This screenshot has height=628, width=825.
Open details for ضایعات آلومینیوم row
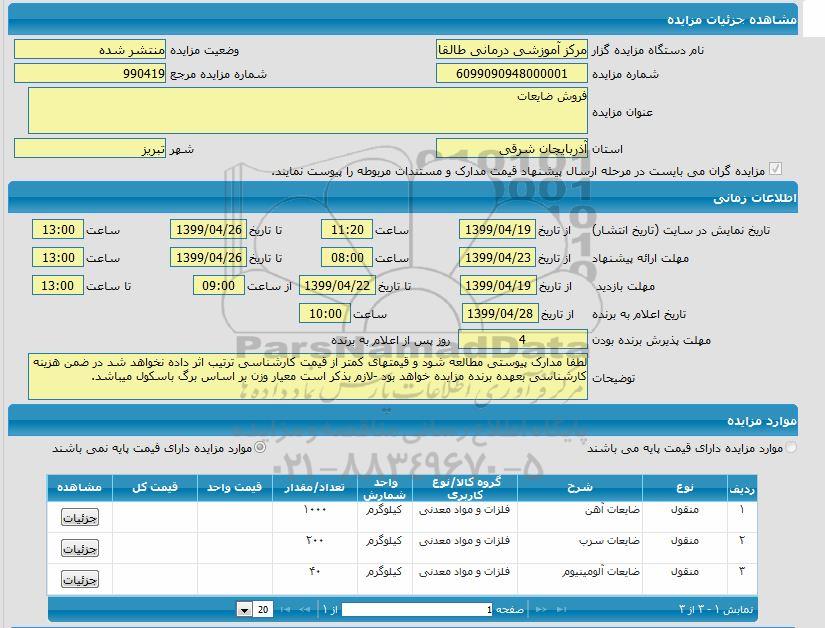[x=79, y=580]
